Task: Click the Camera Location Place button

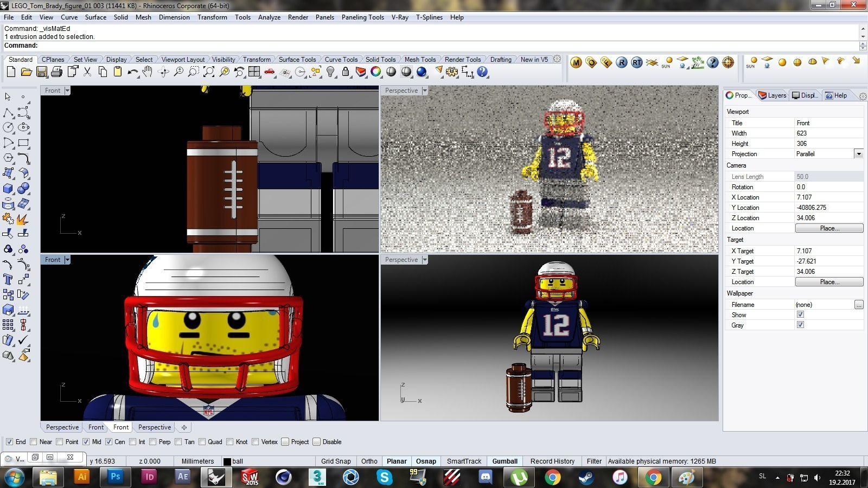Action: [829, 228]
